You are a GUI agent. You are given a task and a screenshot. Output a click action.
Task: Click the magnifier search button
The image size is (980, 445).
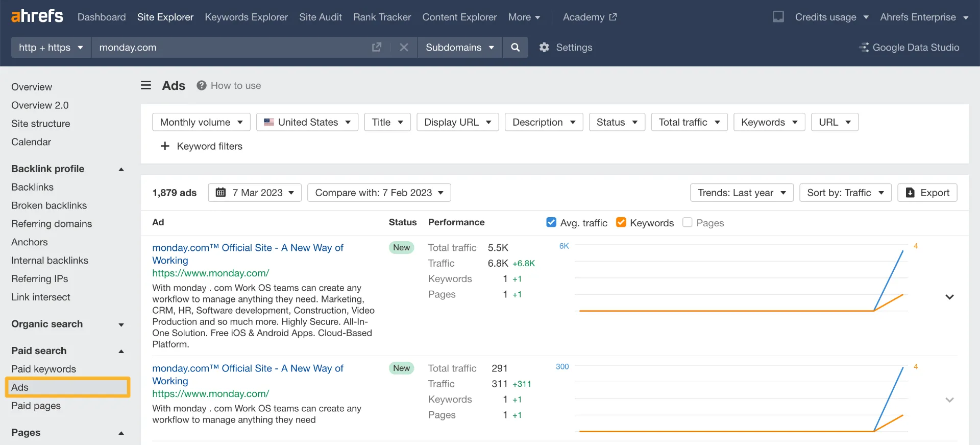[515, 47]
